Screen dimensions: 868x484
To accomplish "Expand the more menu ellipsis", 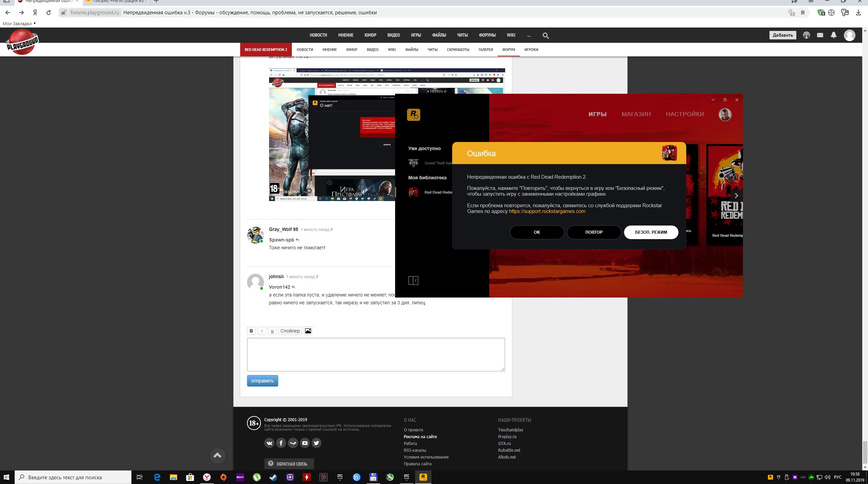I will (x=529, y=35).
